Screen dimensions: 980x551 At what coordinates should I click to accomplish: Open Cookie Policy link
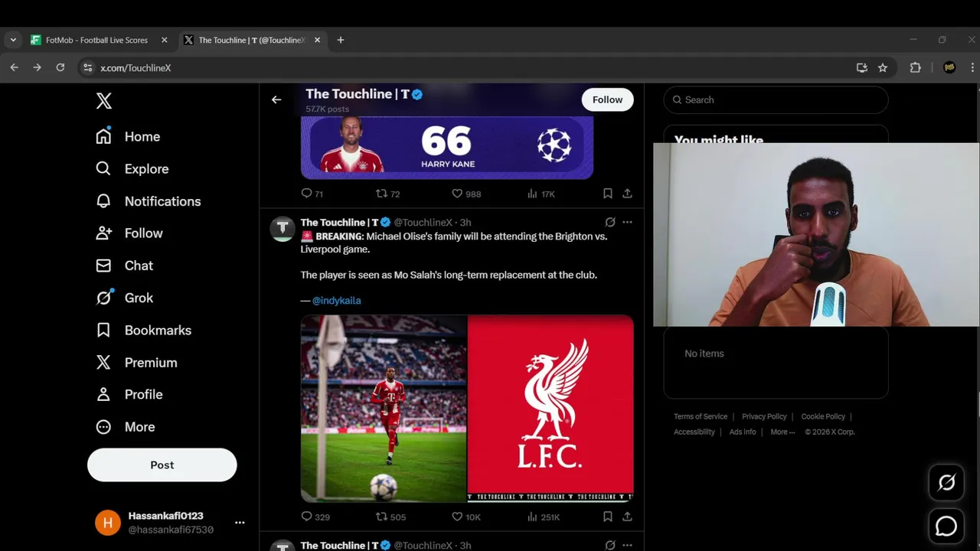pyautogui.click(x=823, y=416)
